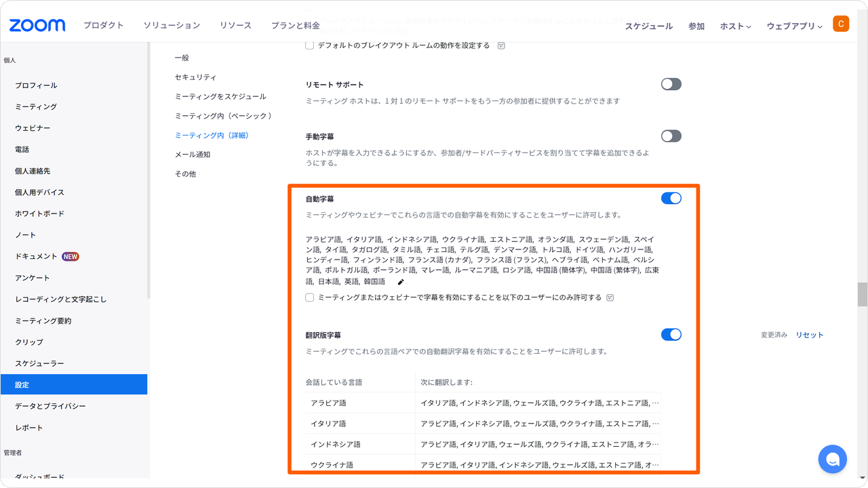Viewport: 868px width, 488px height.
Task: Check デフォルトのブレイクアウト ルーム checkbox
Action: pyautogui.click(x=310, y=45)
